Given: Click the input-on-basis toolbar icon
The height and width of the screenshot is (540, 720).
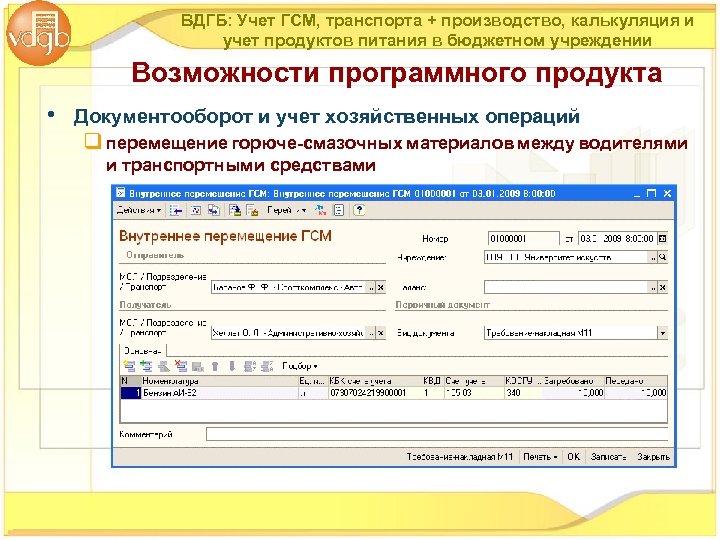Looking at the screenshot, I should (x=235, y=210).
